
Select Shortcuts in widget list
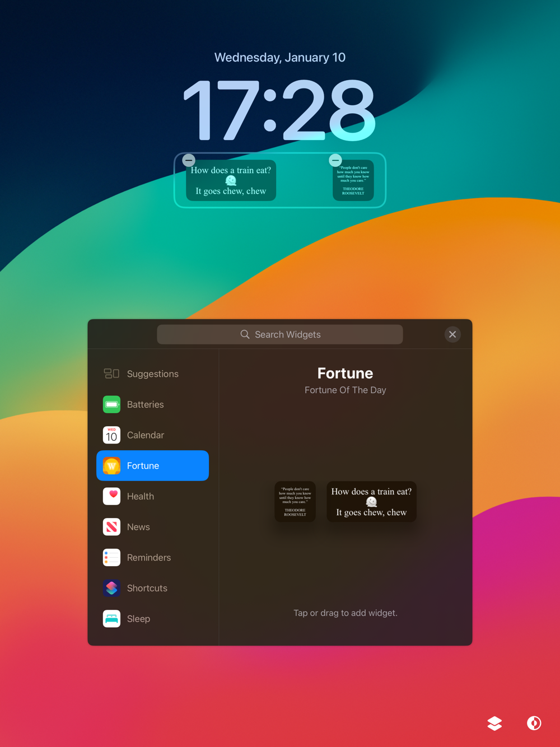(152, 588)
